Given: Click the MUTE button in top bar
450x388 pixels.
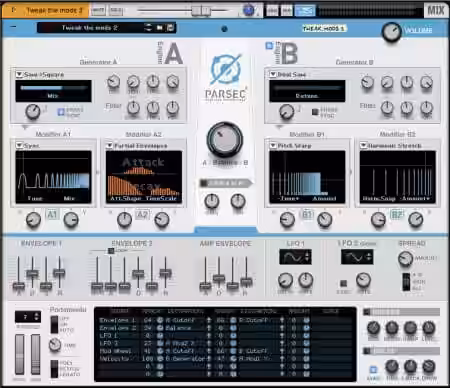Looking at the screenshot, I should point(98,10).
